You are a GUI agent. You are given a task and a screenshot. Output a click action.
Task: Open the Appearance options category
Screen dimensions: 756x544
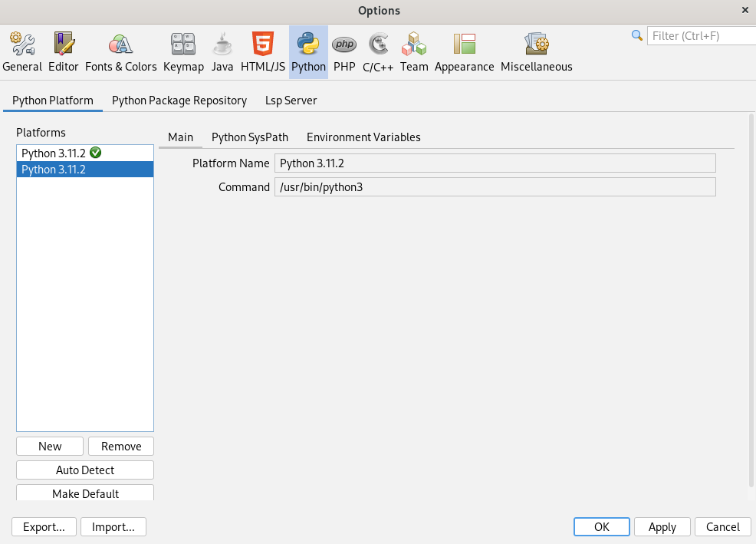(465, 52)
